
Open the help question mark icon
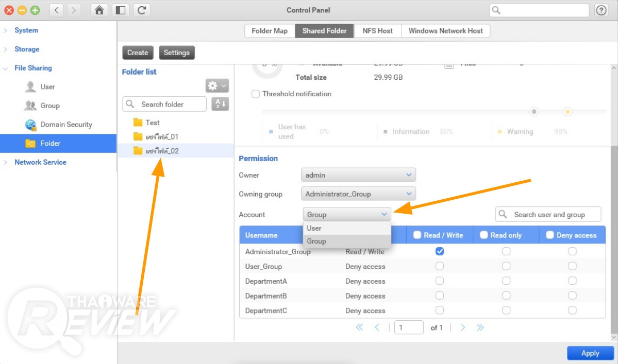click(601, 10)
